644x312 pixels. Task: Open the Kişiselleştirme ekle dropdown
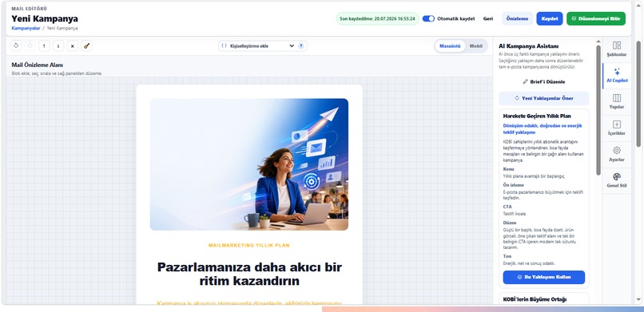point(262,46)
